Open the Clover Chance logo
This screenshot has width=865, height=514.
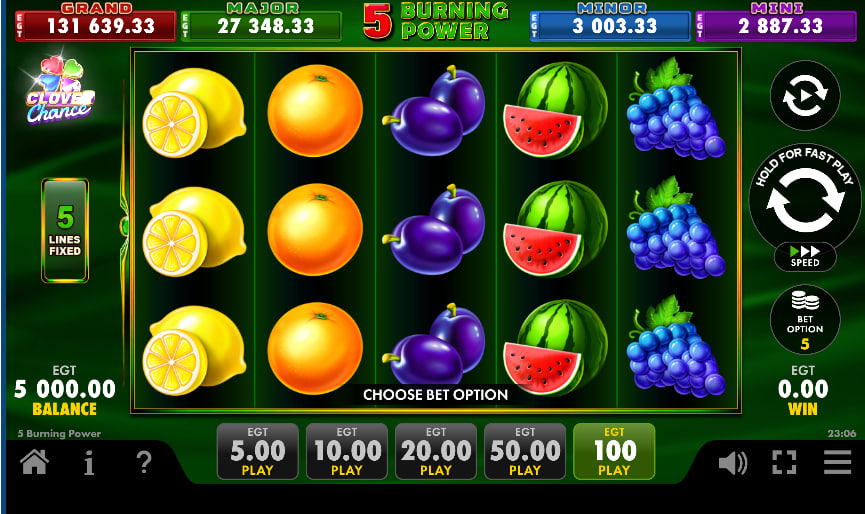(x=59, y=91)
